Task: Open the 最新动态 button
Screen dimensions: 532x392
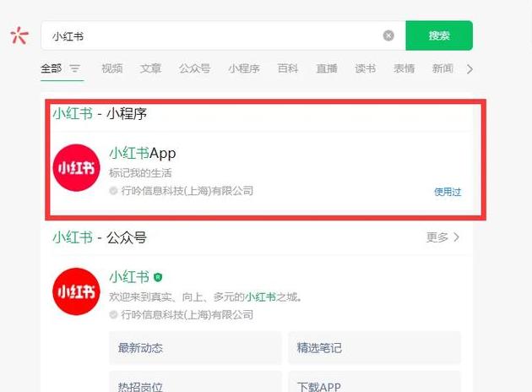Action: [x=195, y=348]
